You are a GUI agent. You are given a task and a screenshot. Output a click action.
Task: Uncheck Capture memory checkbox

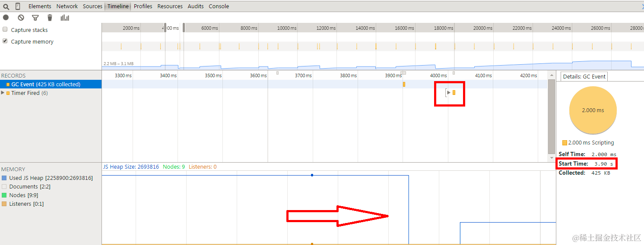[5, 41]
